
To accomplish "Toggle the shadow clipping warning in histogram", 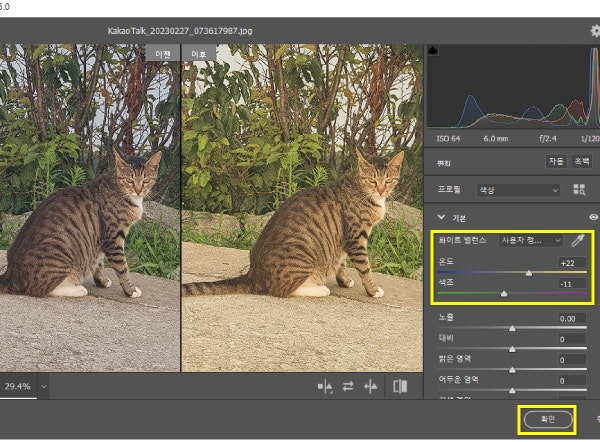I will tap(433, 50).
